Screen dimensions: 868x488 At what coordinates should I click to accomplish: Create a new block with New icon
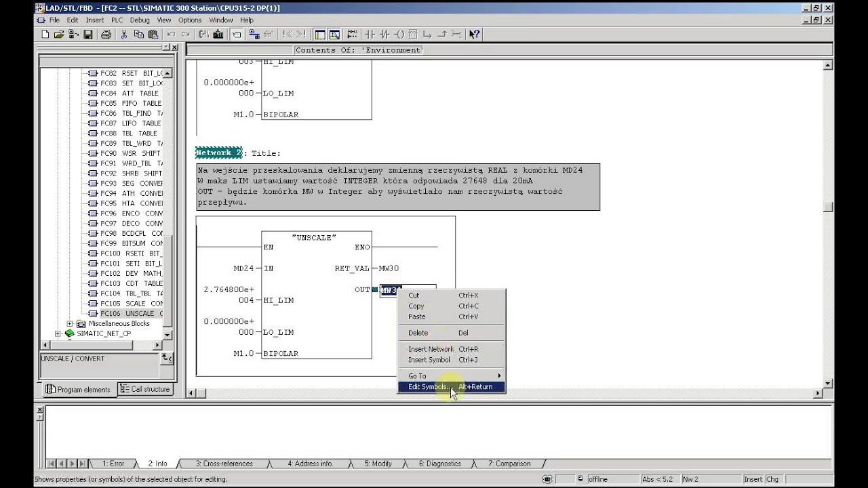[45, 35]
